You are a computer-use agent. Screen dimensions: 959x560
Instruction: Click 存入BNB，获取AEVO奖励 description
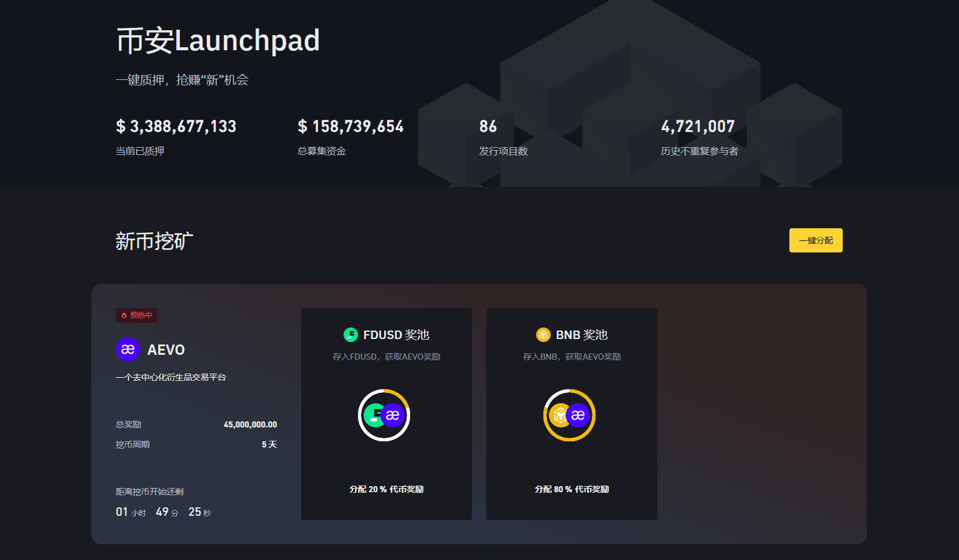pyautogui.click(x=572, y=357)
